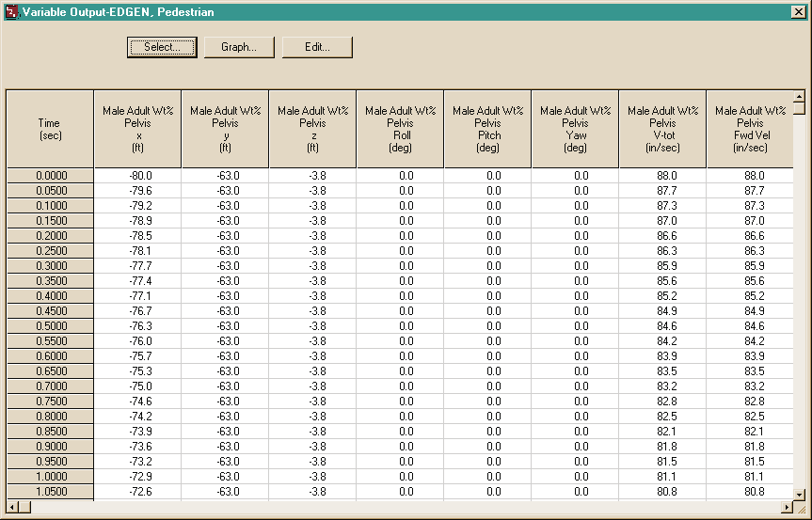Click the 0.6000 time row header

pyautogui.click(x=50, y=356)
